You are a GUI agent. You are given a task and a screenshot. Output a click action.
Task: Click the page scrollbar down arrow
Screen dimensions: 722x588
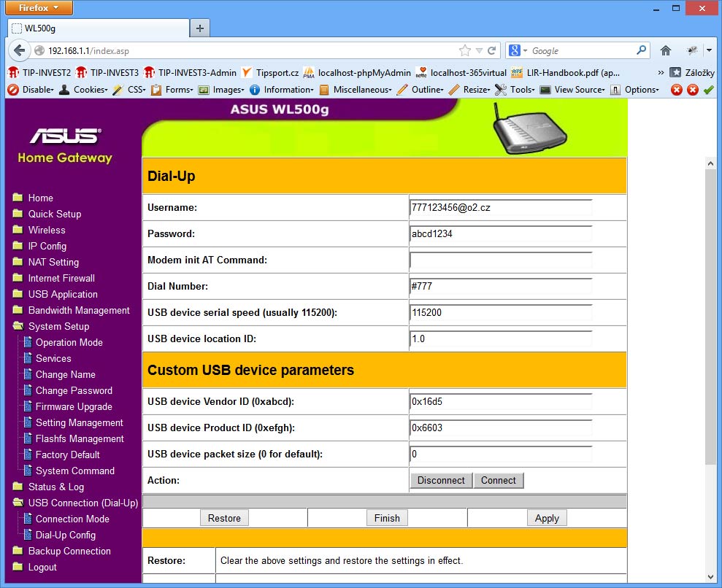click(x=710, y=576)
